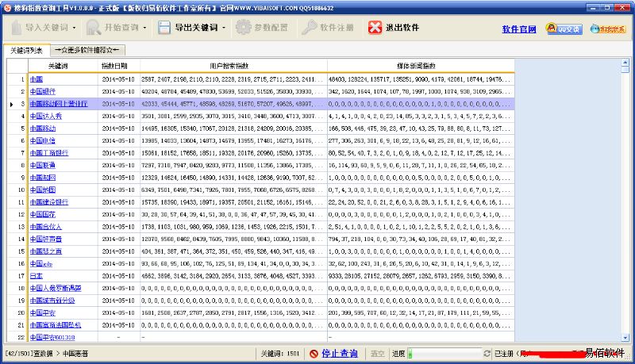Open the 中国gdp keyword link

[x=41, y=264]
